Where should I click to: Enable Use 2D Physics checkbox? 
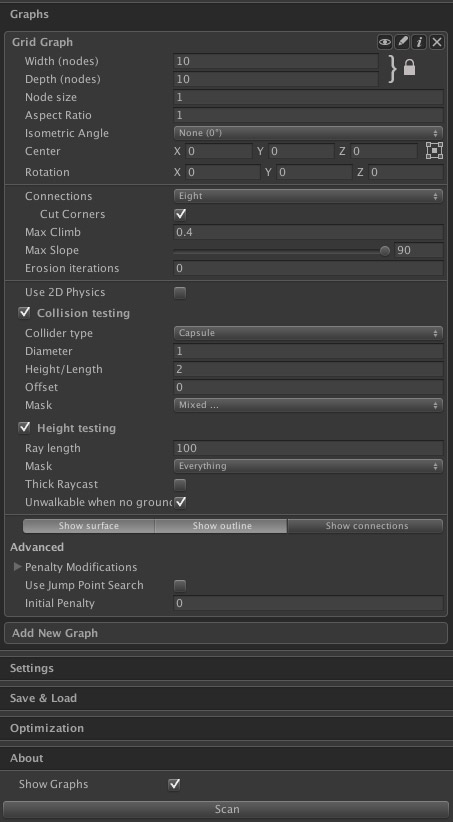pyautogui.click(x=180, y=293)
